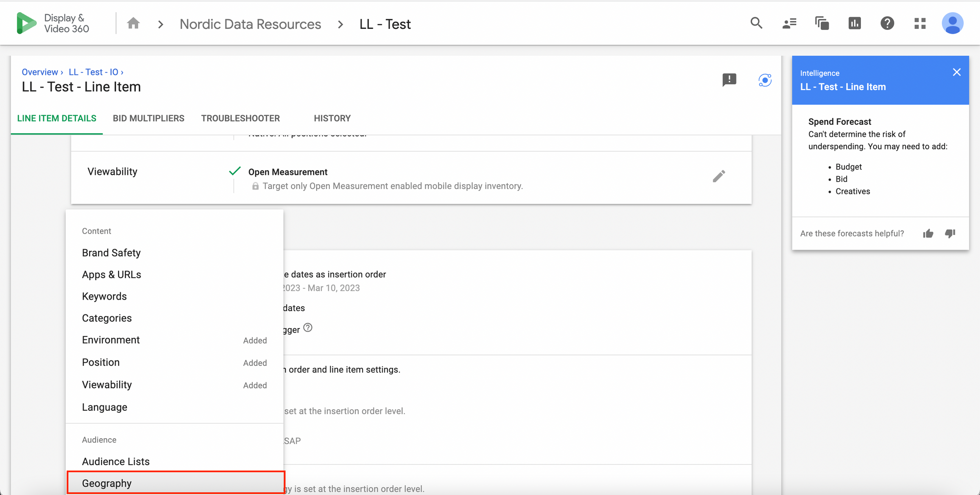The image size is (980, 495).
Task: Open the search magnifier icon
Action: (x=757, y=23)
